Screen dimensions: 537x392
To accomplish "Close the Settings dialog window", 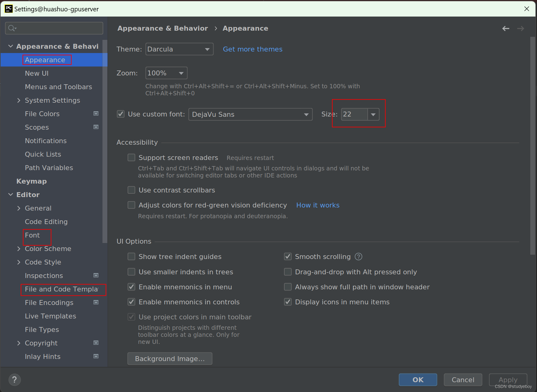I will click(x=527, y=9).
